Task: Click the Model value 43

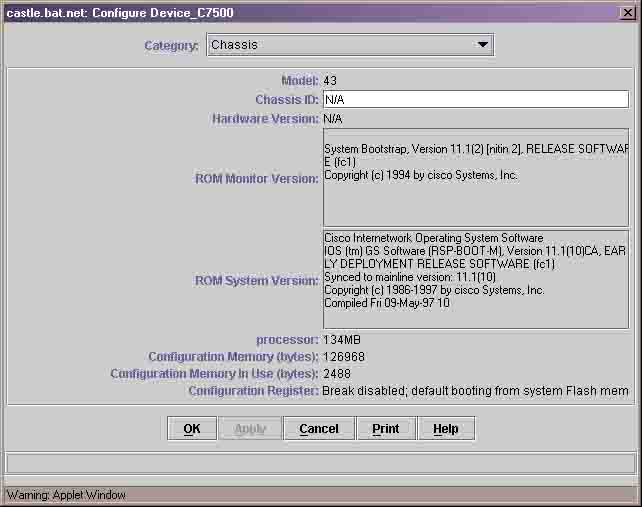Action: pyautogui.click(x=330, y=81)
